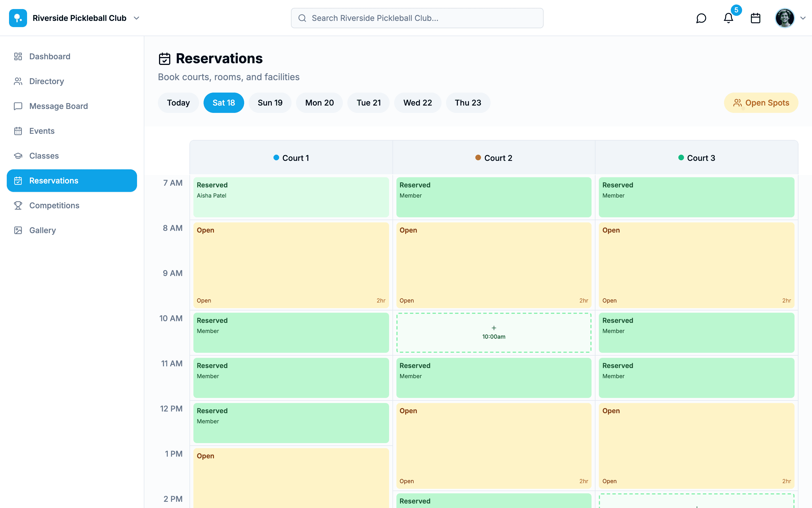Viewport: 812px width, 508px height.
Task: Select the Today date pill
Action: (178, 103)
